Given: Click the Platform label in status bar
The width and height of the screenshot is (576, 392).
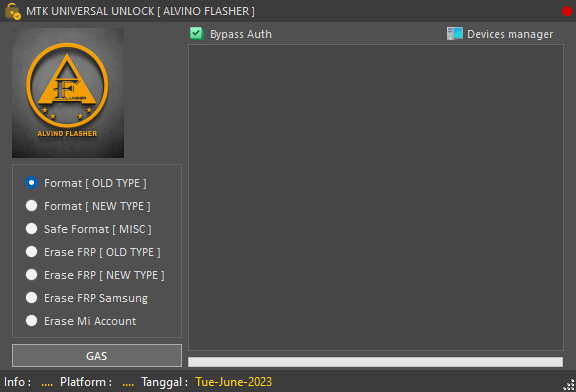Looking at the screenshot, I should (86, 382).
